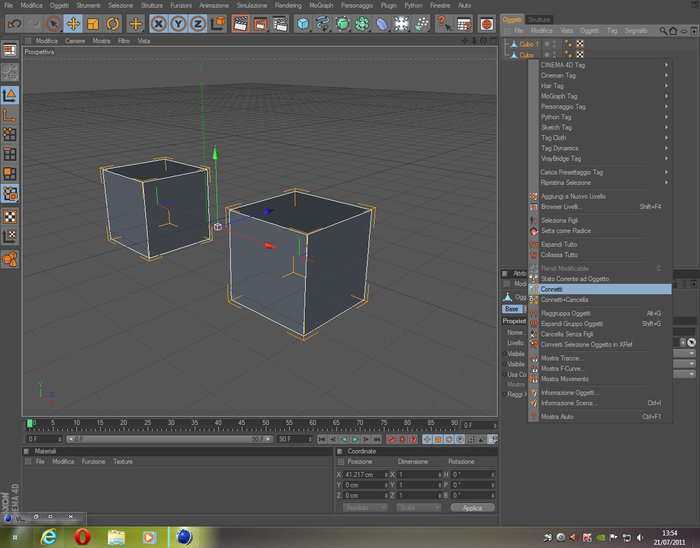The height and width of the screenshot is (548, 700).
Task: Click the search icon in the Object Manager
Action: pos(663,30)
